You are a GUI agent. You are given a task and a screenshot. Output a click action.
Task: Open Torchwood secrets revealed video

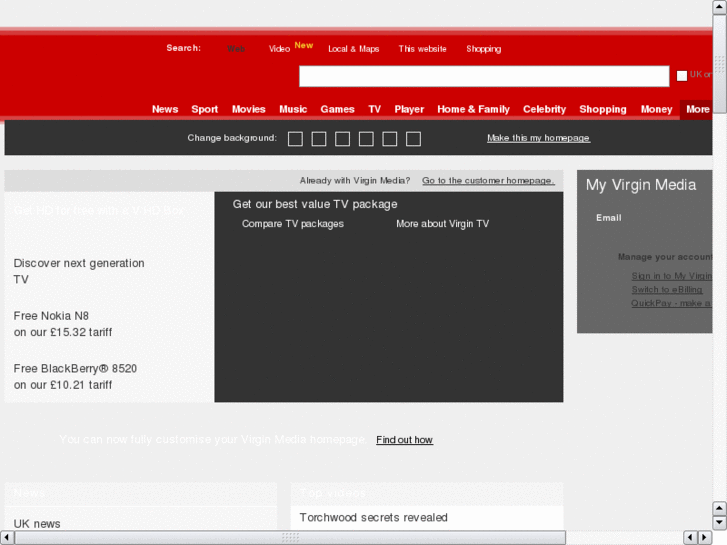(374, 517)
